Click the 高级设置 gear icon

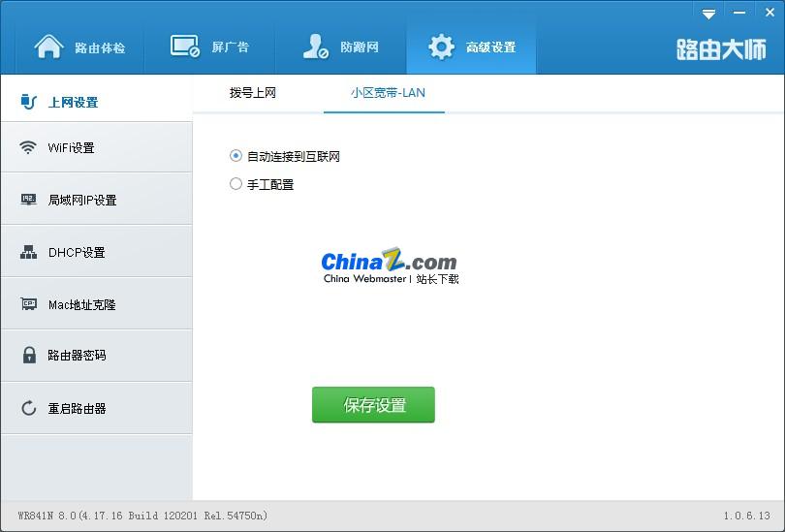click(x=441, y=47)
